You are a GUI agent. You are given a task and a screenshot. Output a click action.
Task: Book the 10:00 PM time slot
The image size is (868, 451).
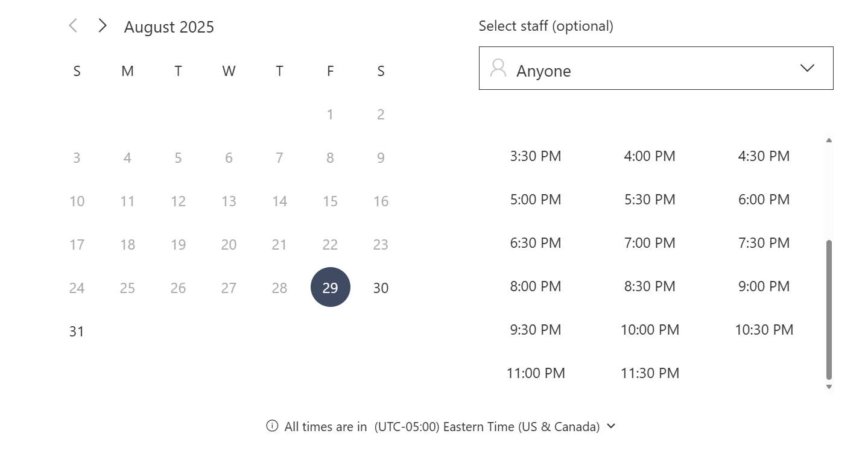click(x=650, y=330)
